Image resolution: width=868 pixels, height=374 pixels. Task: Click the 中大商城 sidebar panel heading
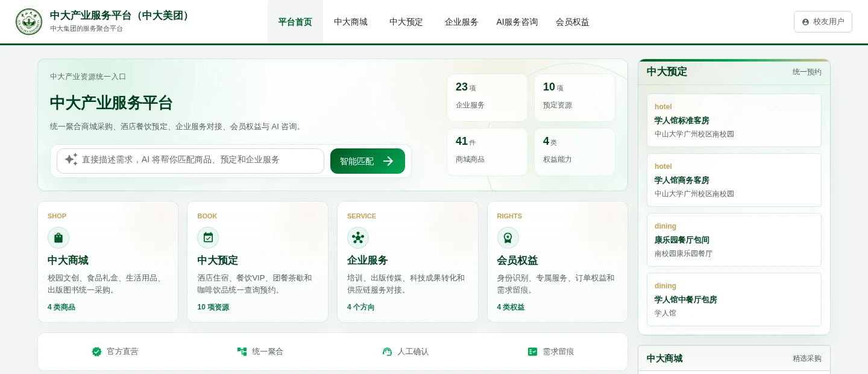click(665, 358)
